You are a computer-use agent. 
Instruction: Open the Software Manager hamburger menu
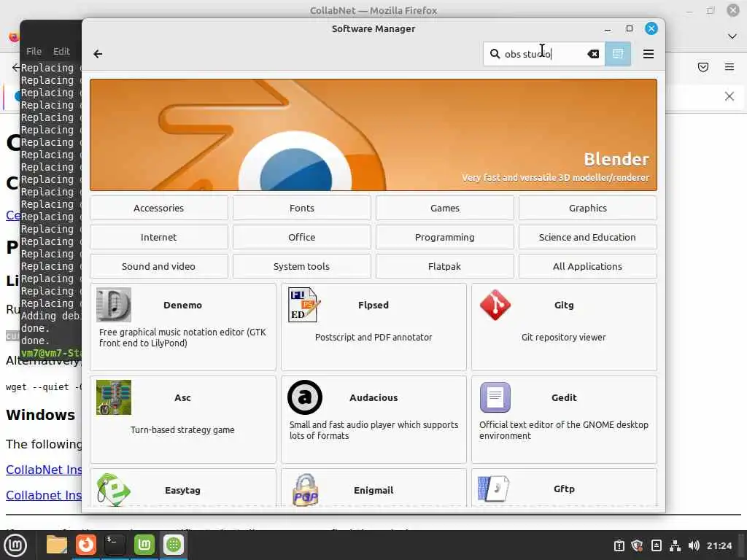point(648,54)
